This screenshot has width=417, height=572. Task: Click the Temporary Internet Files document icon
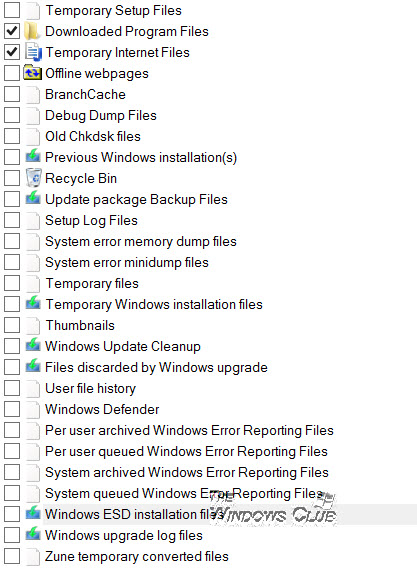33,52
